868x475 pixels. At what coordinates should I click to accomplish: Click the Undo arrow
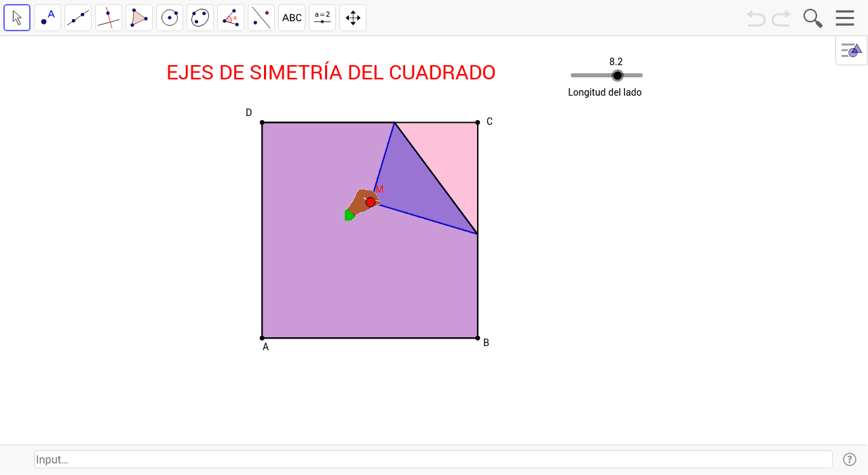click(x=755, y=18)
